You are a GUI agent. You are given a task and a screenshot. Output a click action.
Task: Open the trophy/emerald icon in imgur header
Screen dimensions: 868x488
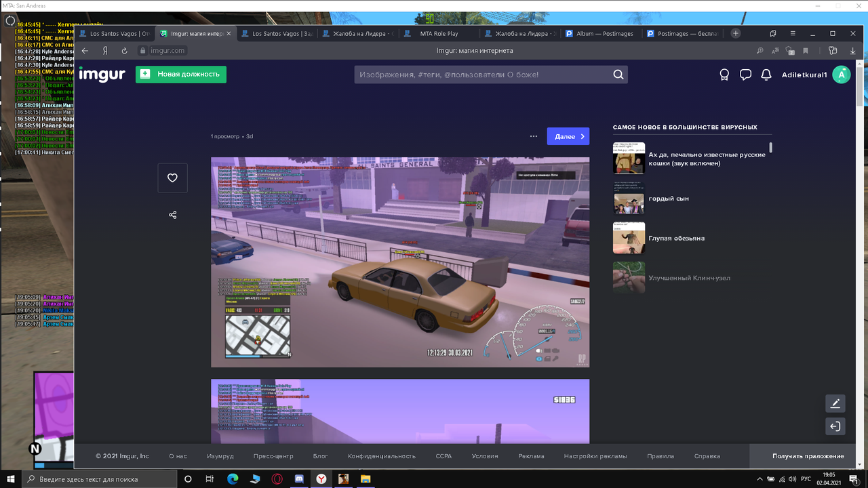[x=724, y=75]
